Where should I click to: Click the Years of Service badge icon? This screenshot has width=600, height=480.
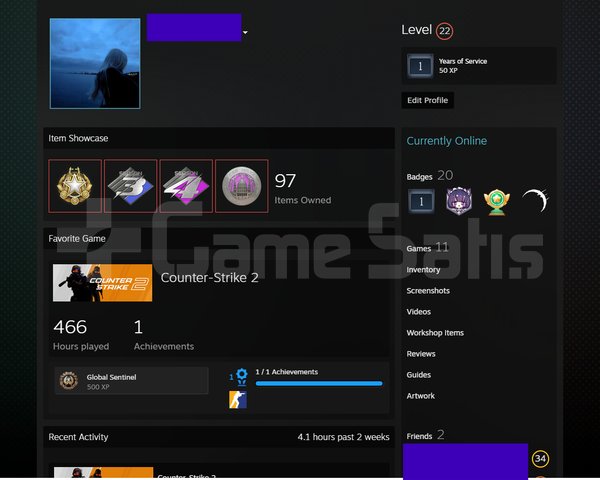pyautogui.click(x=420, y=66)
